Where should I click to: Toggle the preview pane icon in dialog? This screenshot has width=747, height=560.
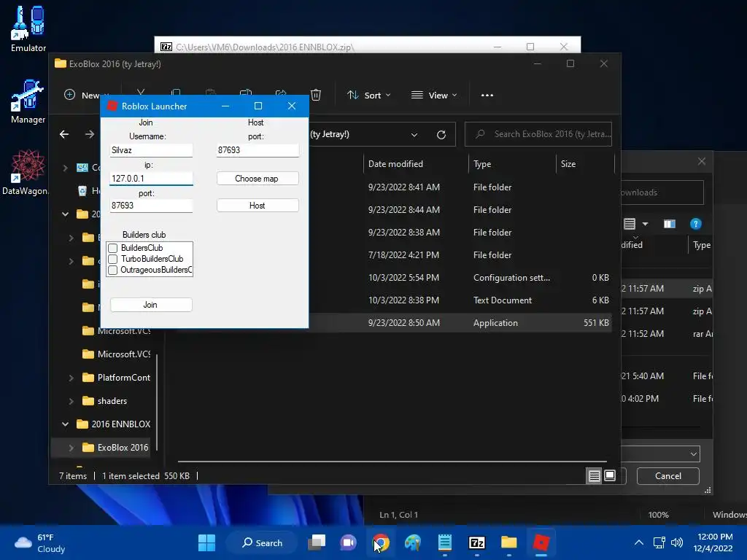pyautogui.click(x=670, y=224)
